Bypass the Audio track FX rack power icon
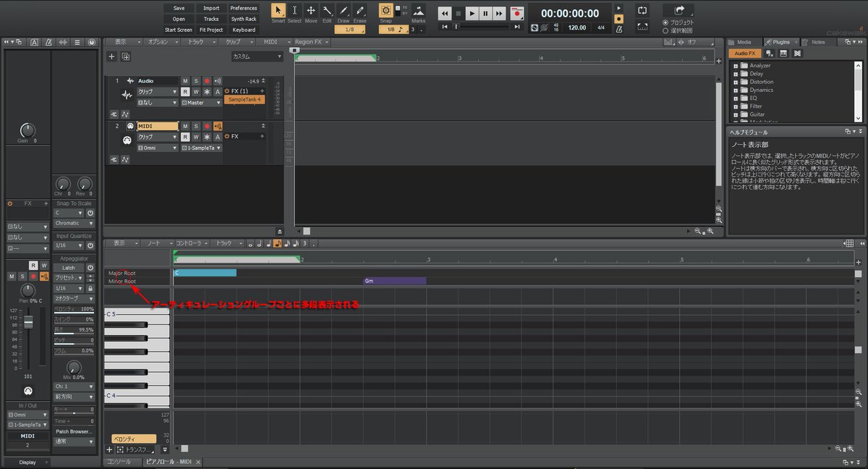The height and width of the screenshot is (469, 868). (227, 91)
